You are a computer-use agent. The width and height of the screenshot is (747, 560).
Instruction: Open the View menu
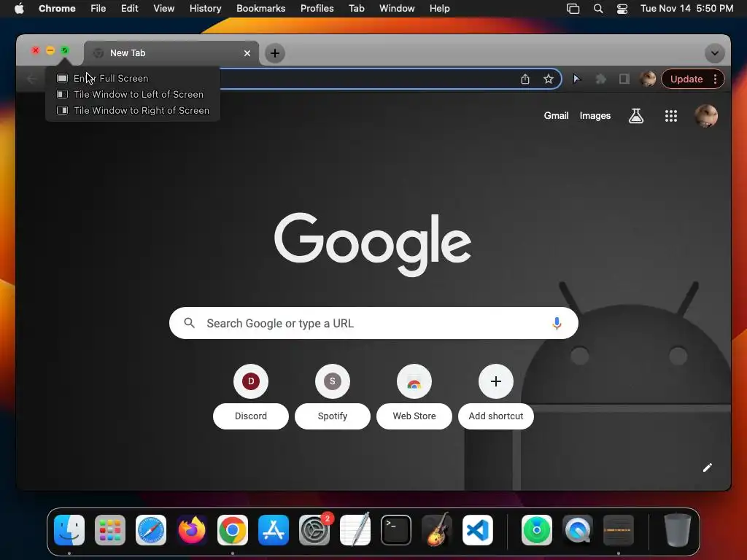[x=164, y=9]
